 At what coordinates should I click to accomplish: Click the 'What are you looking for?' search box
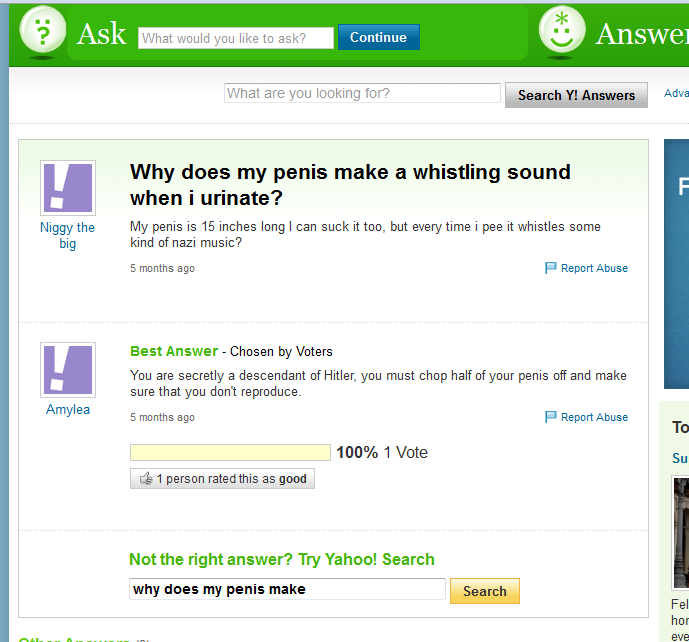362,94
